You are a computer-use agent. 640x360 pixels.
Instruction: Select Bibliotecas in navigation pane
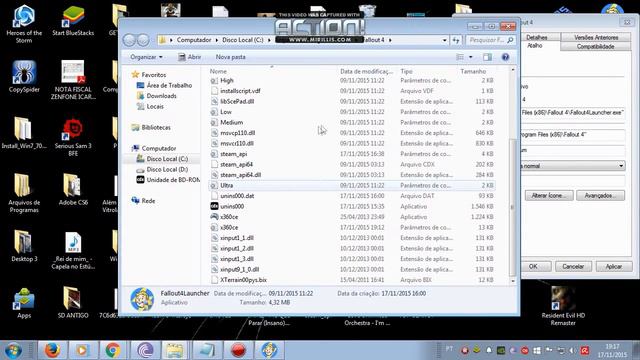tap(156, 127)
